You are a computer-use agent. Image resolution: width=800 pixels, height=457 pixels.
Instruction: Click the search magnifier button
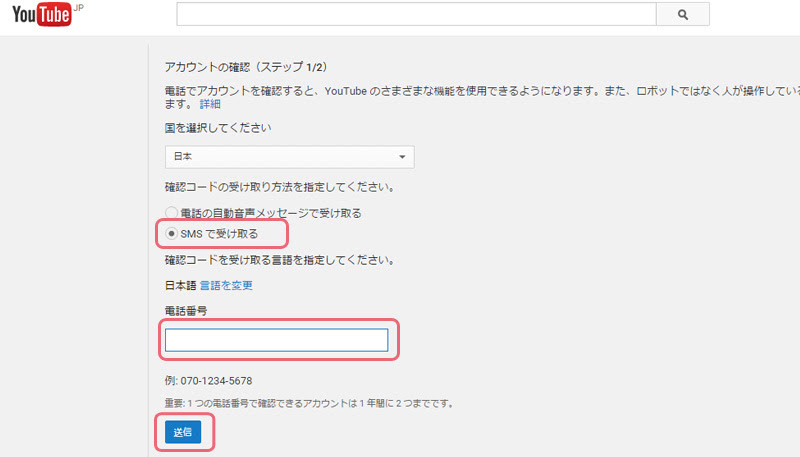click(683, 14)
